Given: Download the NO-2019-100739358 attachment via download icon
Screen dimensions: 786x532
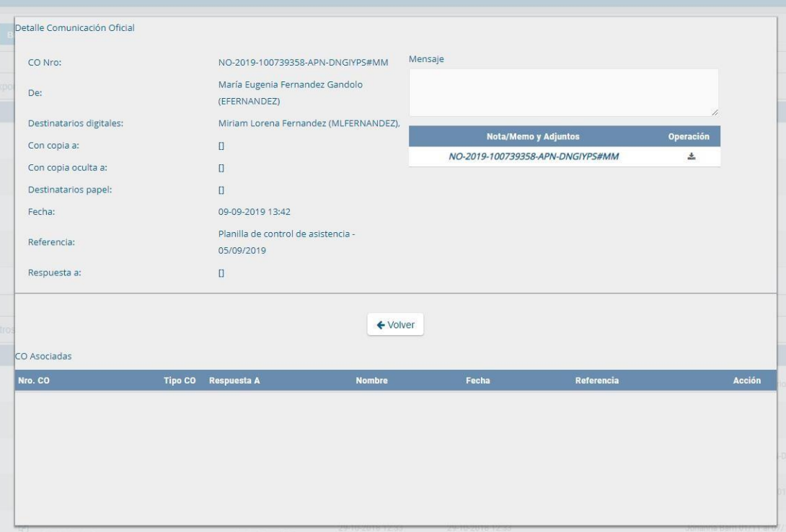Looking at the screenshot, I should pos(692,156).
